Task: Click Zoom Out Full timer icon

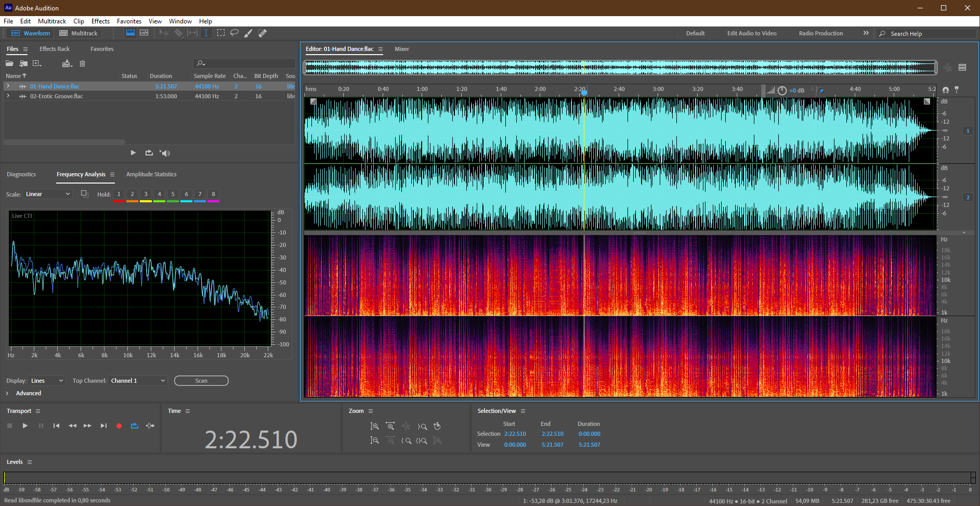Action: pos(437,426)
